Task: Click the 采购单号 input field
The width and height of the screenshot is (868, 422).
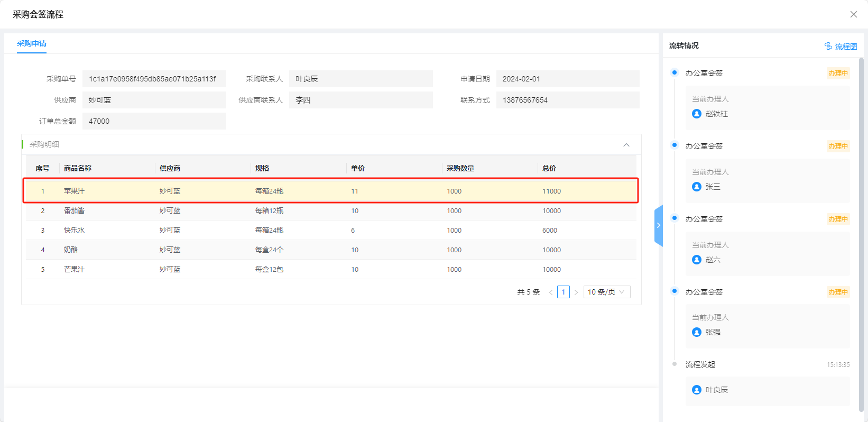Action: pyautogui.click(x=153, y=79)
